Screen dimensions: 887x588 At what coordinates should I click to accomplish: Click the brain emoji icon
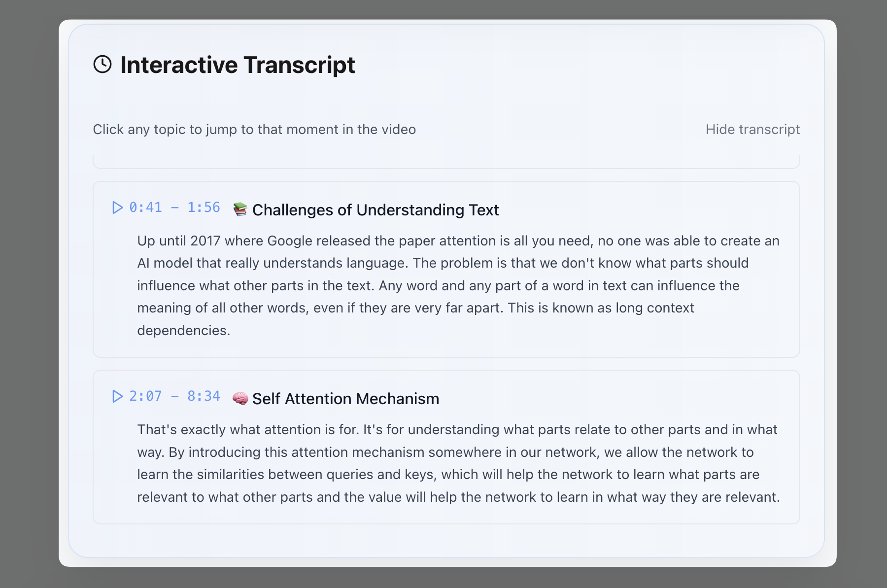240,398
